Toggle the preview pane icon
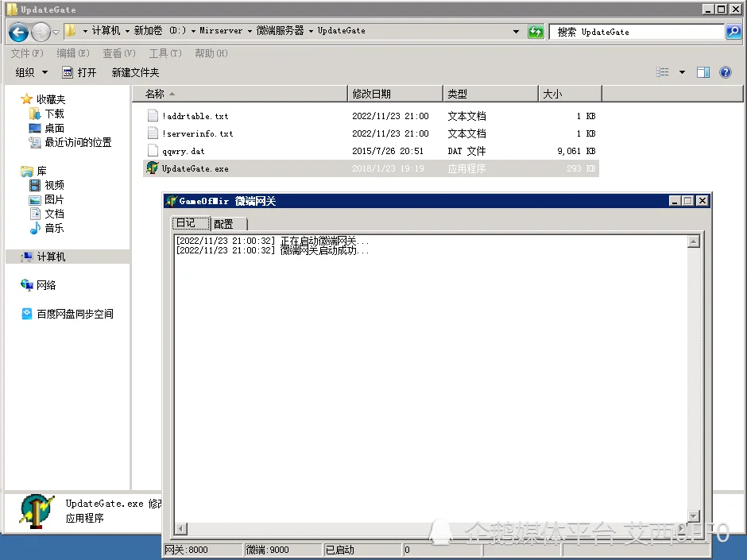Screen dimensions: 747x560 [x=702, y=72]
